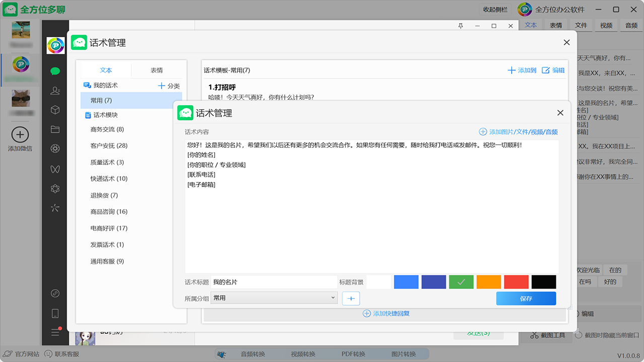Choose the orange title background color
The height and width of the screenshot is (362, 644).
[x=489, y=282]
